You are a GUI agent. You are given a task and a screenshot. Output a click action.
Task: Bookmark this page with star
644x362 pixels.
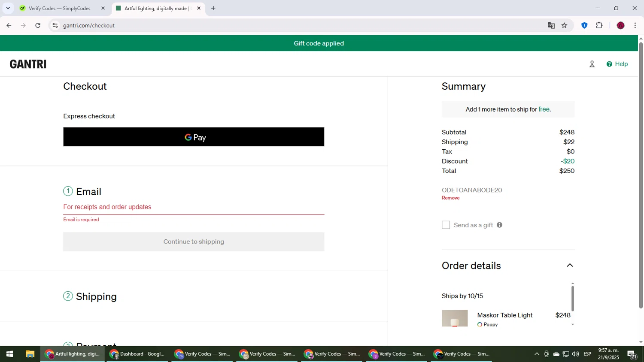pyautogui.click(x=564, y=26)
